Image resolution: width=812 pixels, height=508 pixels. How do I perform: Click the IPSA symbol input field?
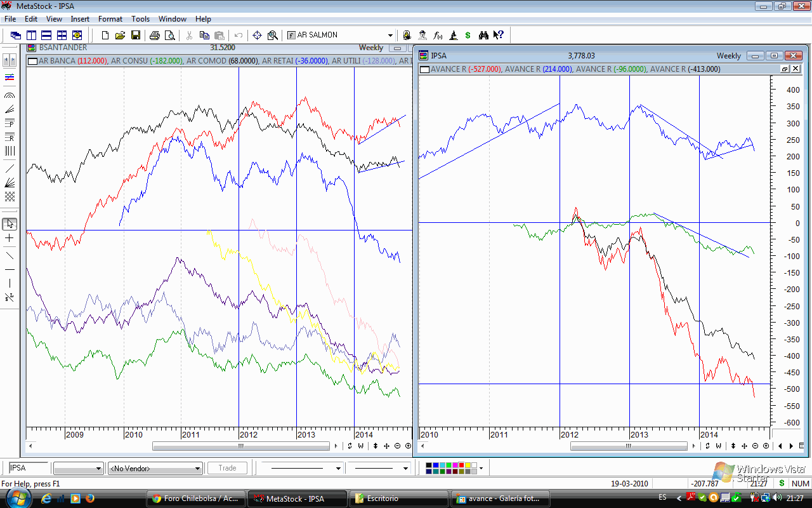click(29, 469)
